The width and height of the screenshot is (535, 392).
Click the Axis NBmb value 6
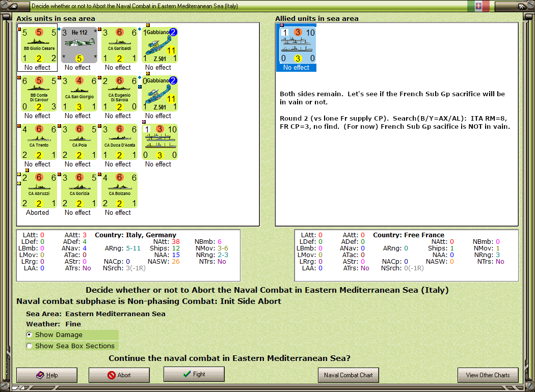pyautogui.click(x=220, y=242)
